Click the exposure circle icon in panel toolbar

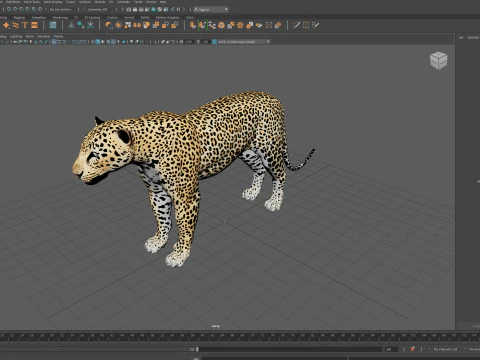(181, 42)
